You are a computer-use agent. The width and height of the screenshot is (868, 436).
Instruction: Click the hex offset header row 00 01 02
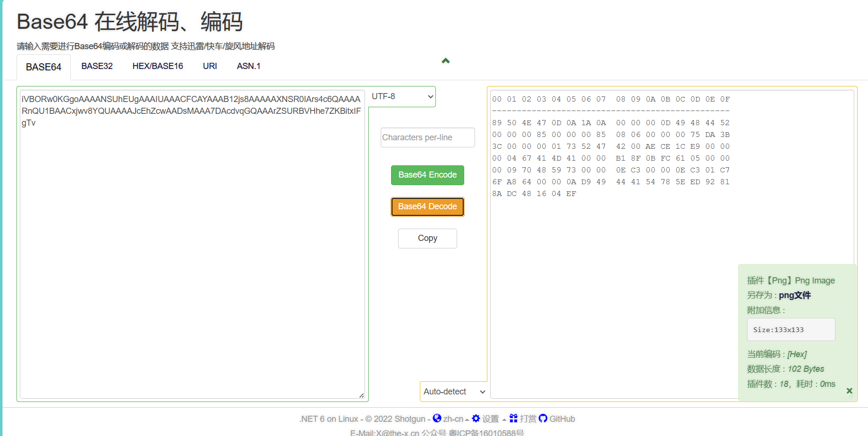pos(611,99)
